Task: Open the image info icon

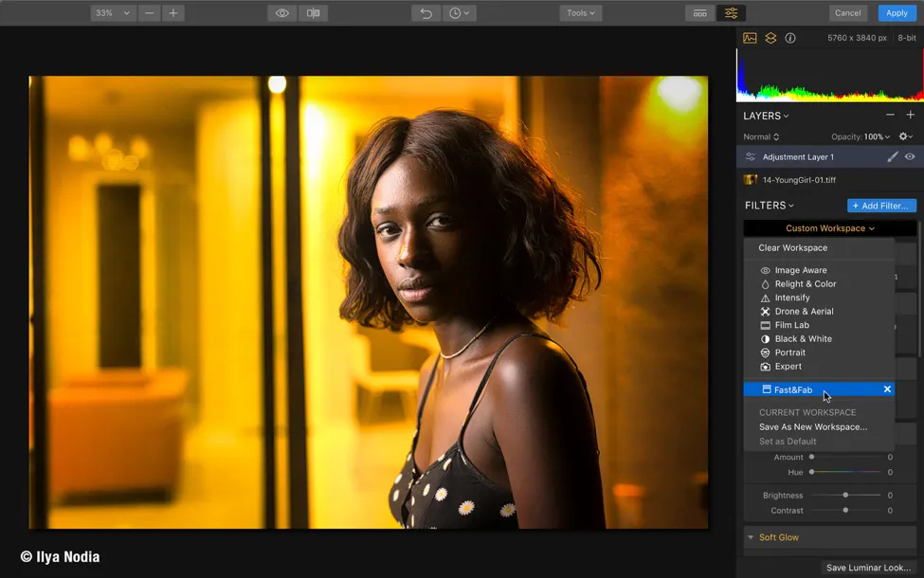Action: pyautogui.click(x=790, y=38)
